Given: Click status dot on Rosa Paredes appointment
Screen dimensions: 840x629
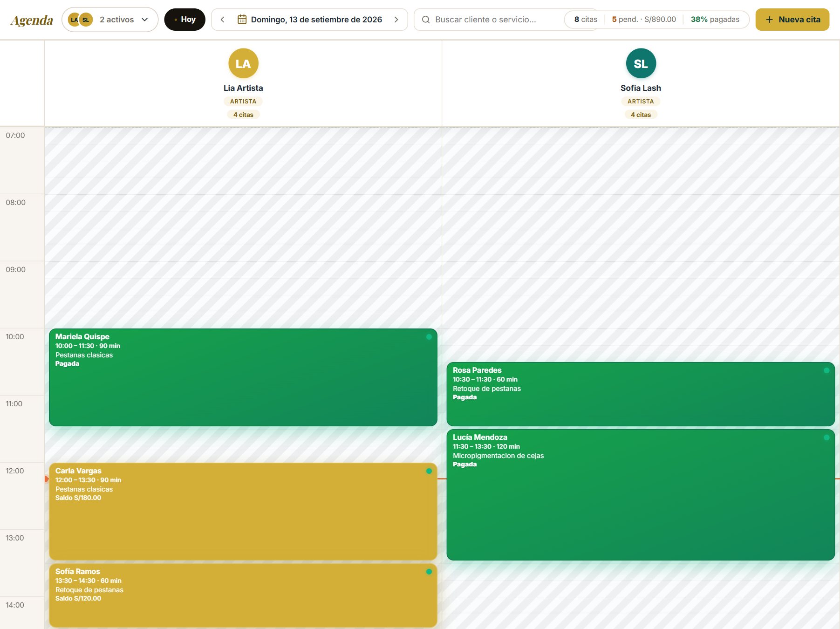Looking at the screenshot, I should point(826,370).
